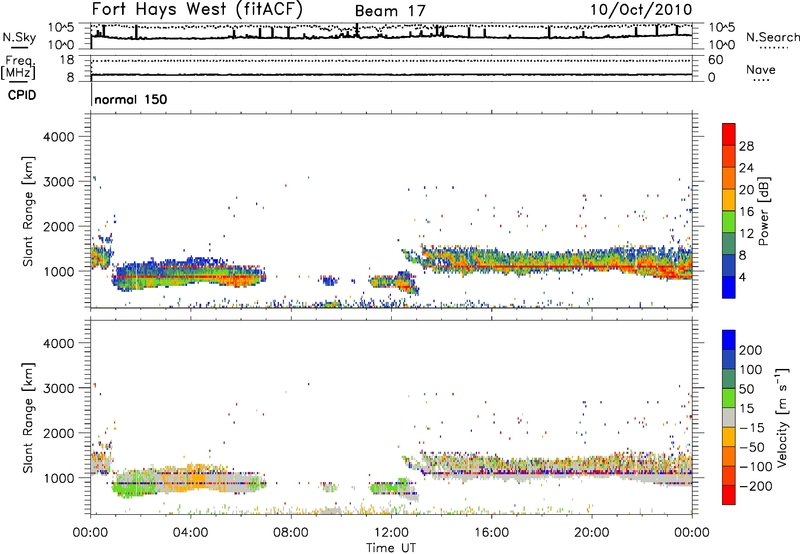Click the "4000" tick on the power panel
This screenshot has width=800, height=554.
pos(58,137)
